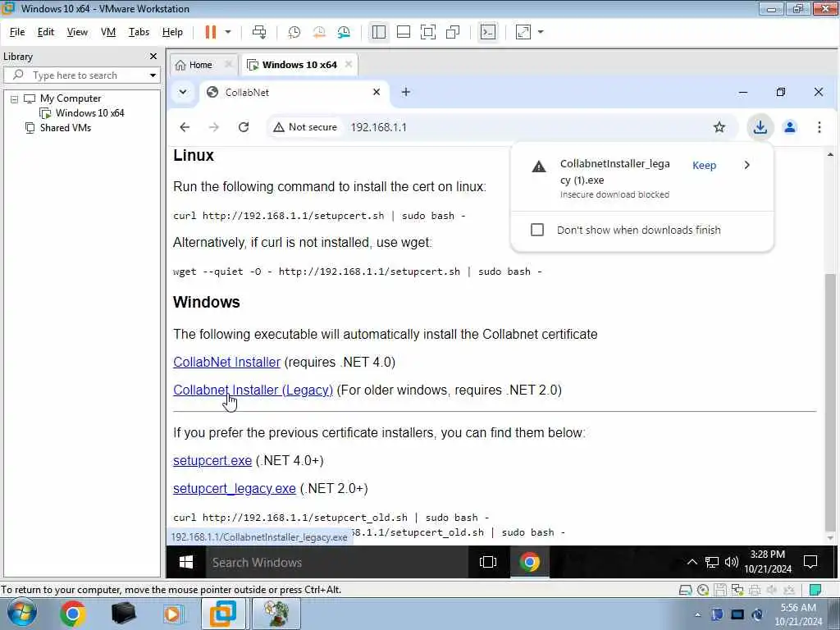Open guest Task View icon
The image size is (840, 630).
pos(487,562)
